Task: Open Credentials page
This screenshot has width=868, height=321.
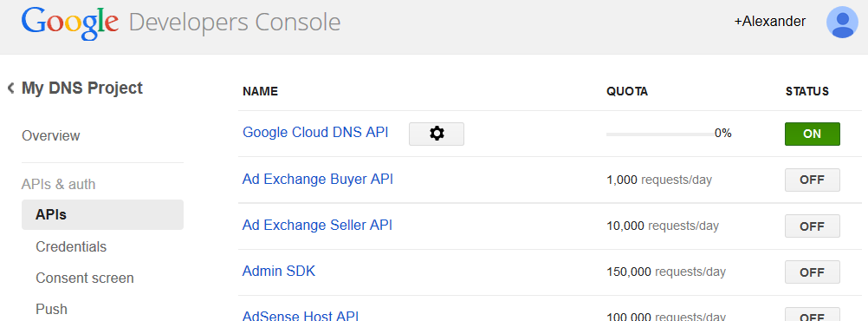Action: pyautogui.click(x=71, y=246)
